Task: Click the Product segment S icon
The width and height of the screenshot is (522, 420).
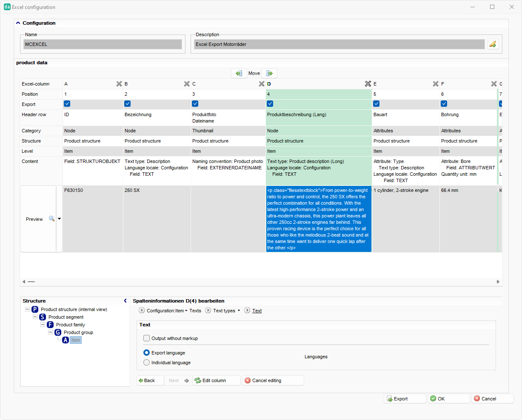Action: click(x=43, y=317)
